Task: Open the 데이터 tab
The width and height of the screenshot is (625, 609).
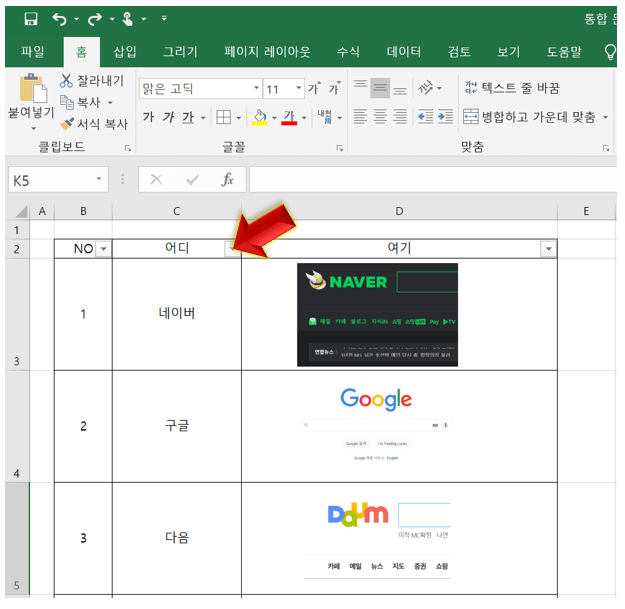Action: (x=404, y=51)
